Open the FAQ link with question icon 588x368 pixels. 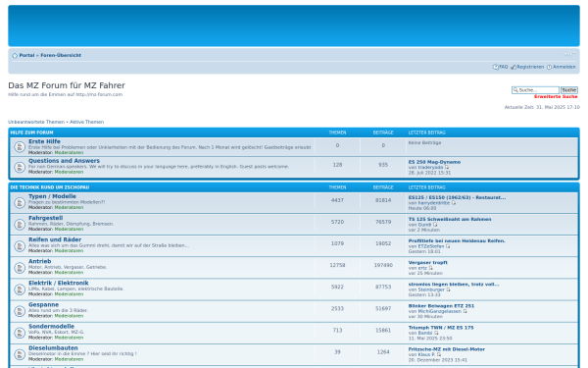[x=500, y=67]
